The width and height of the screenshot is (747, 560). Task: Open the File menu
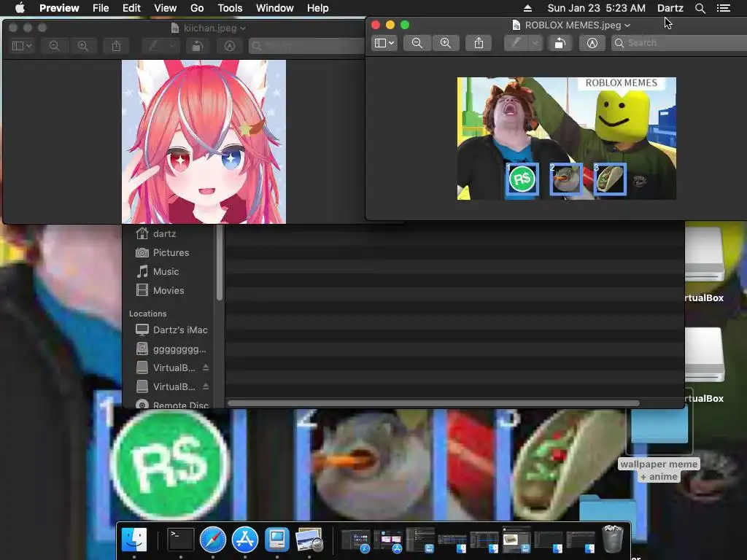pos(101,8)
